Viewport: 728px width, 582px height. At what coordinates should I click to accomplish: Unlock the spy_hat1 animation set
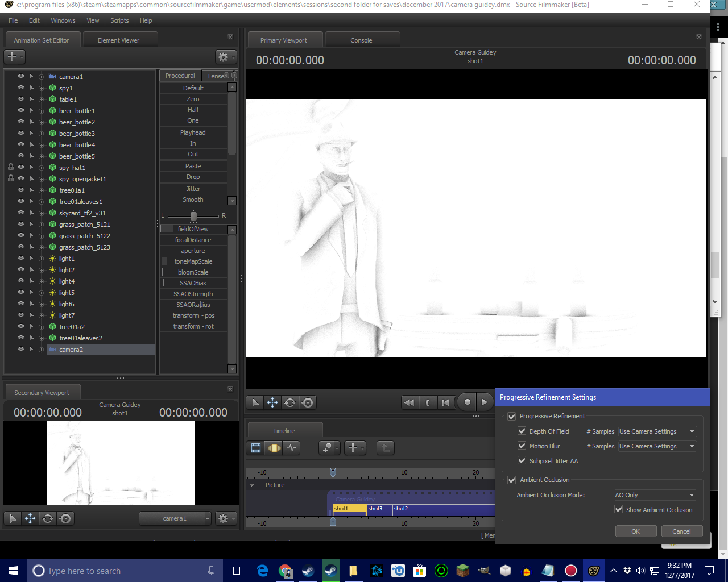coord(11,167)
